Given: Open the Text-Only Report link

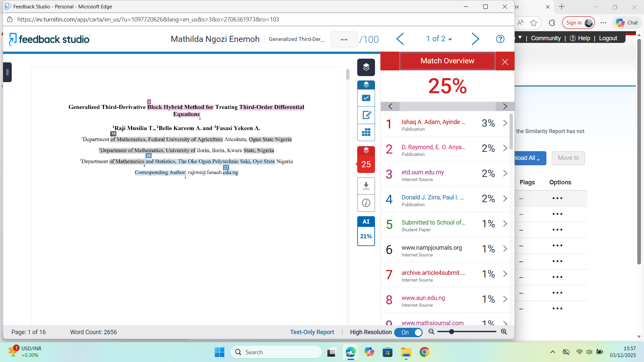Looking at the screenshot, I should [312, 332].
